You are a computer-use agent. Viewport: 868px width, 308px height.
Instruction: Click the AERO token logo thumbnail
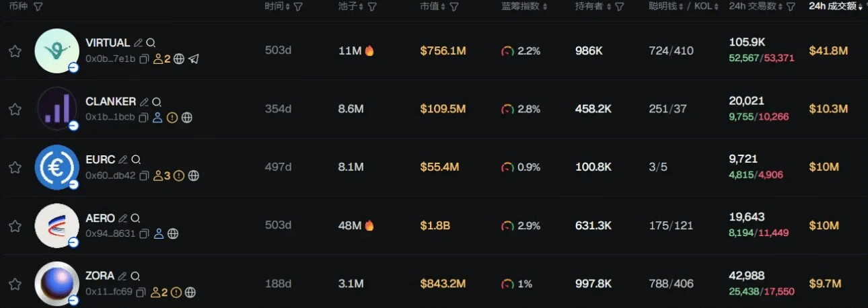57,225
